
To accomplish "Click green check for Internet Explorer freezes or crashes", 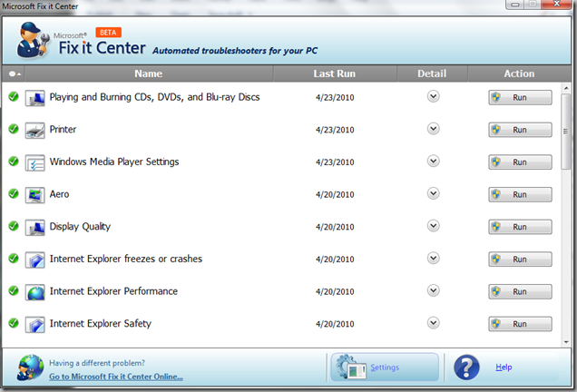I will (14, 259).
